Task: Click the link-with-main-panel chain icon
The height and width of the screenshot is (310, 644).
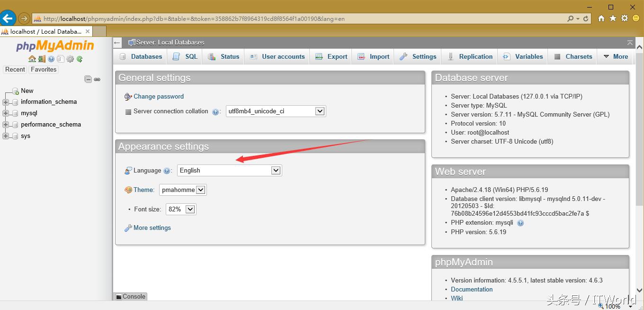Action: click(x=97, y=79)
